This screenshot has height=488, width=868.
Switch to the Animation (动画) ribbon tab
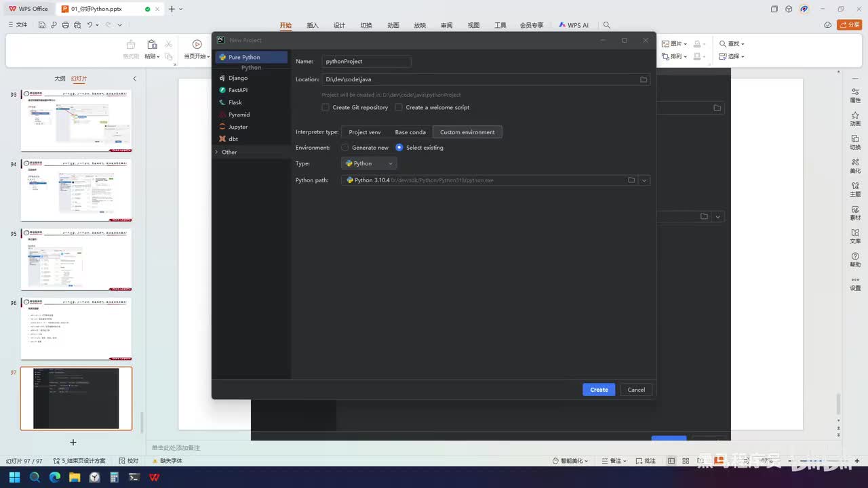(x=393, y=25)
